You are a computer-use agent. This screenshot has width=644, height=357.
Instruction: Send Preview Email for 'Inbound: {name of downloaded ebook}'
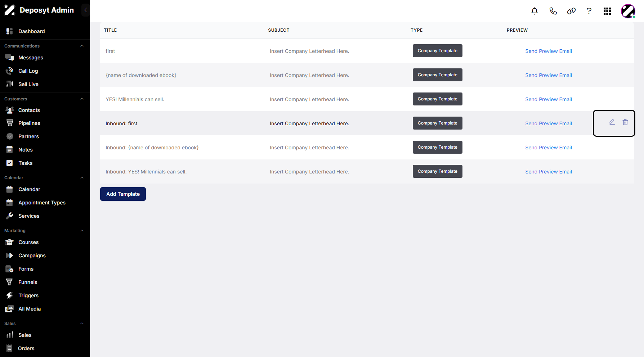click(x=549, y=148)
